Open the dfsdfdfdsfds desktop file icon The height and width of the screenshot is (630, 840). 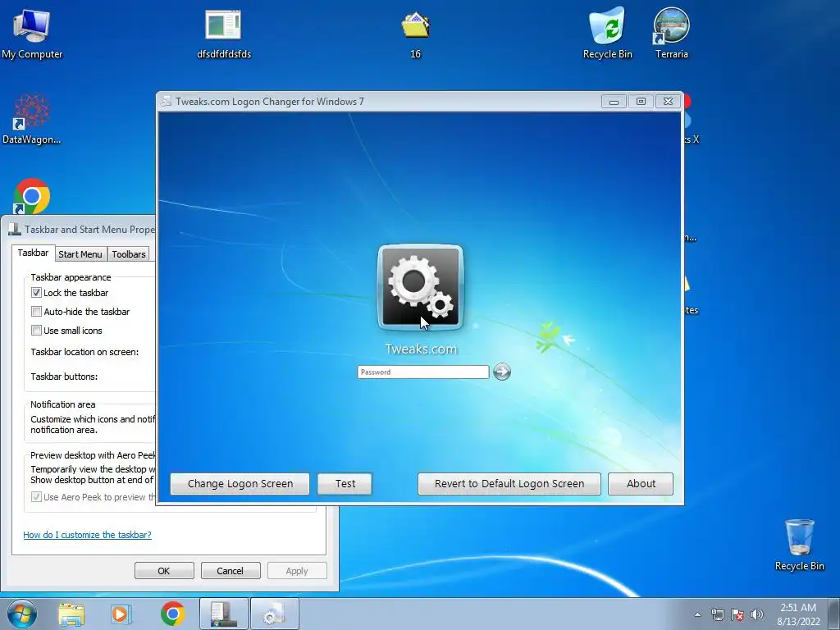[223, 33]
